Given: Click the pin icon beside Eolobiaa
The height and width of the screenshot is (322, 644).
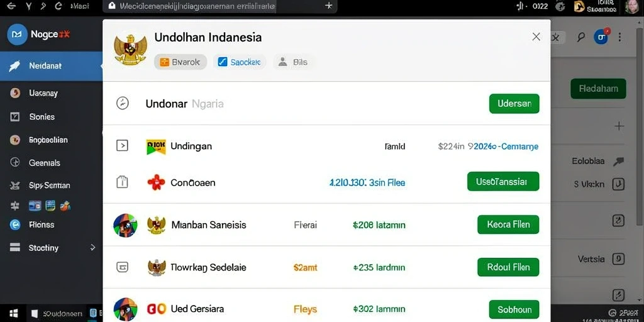Looking at the screenshot, I should 618,162.
